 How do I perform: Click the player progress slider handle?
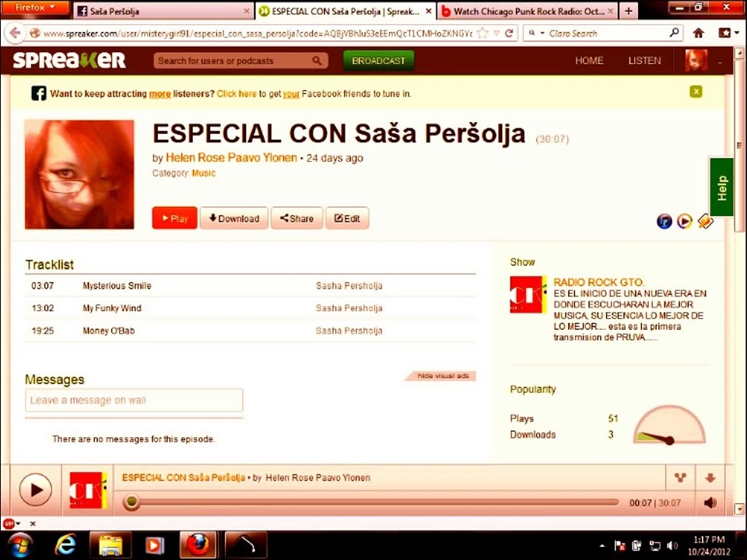coord(131,502)
